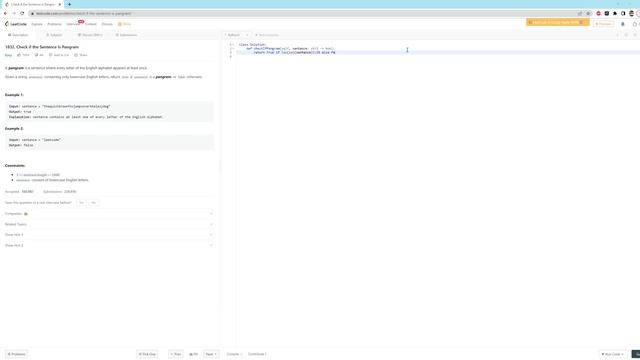Answer No to interview question prompt

[x=93, y=203]
